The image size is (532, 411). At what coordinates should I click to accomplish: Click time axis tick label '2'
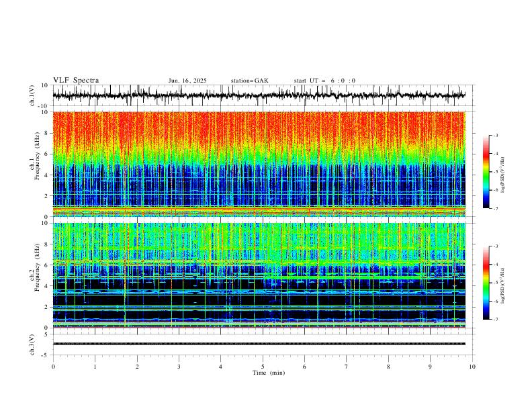click(x=137, y=367)
